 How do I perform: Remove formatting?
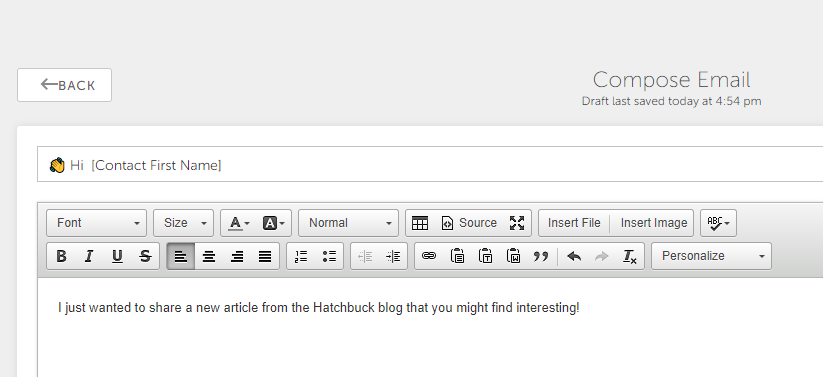click(x=629, y=256)
